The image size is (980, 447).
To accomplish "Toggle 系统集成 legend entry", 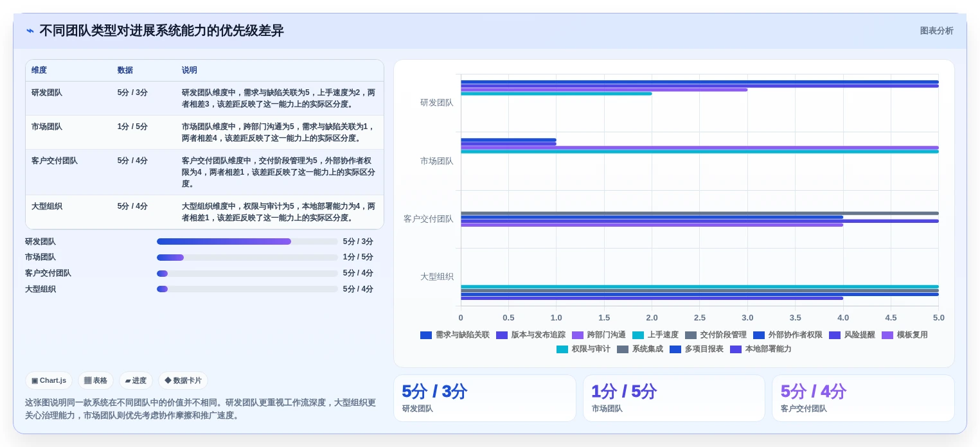I will 639,349.
